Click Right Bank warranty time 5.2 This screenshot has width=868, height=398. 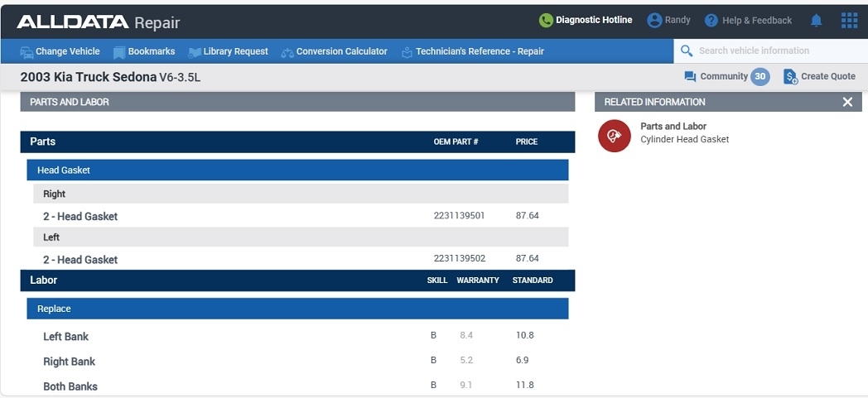point(466,360)
